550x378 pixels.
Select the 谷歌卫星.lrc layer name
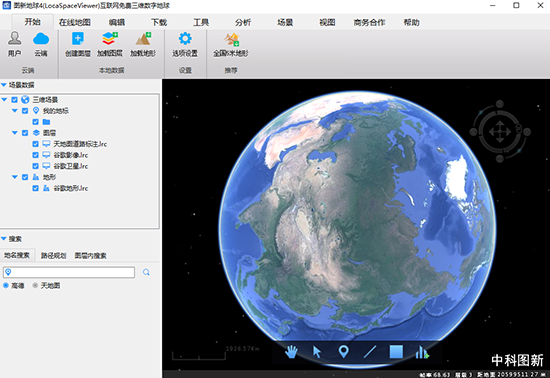click(x=71, y=166)
